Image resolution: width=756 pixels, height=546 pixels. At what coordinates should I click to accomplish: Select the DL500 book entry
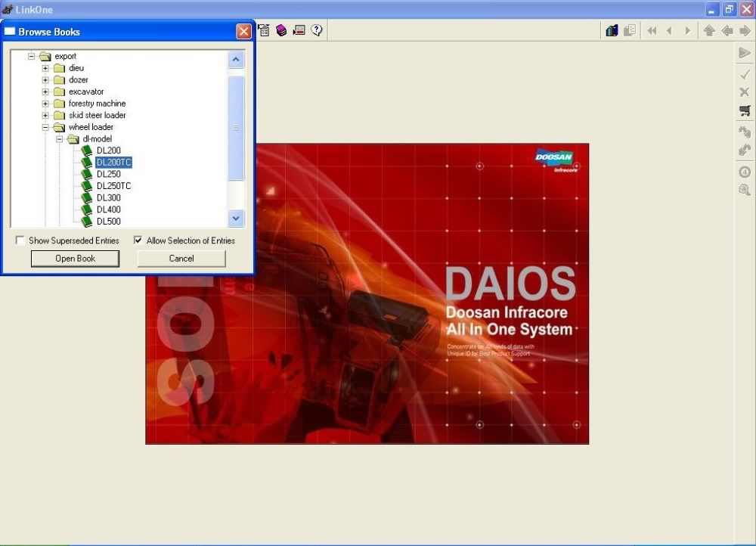(108, 222)
